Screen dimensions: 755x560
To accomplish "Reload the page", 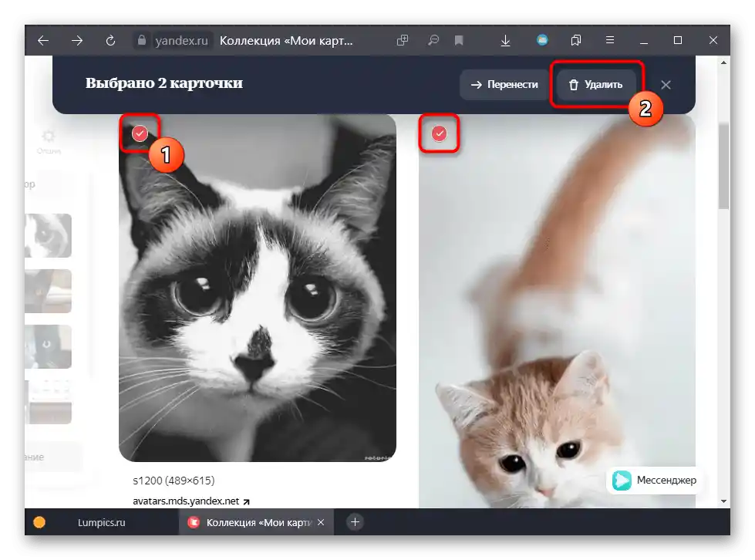I will (111, 40).
